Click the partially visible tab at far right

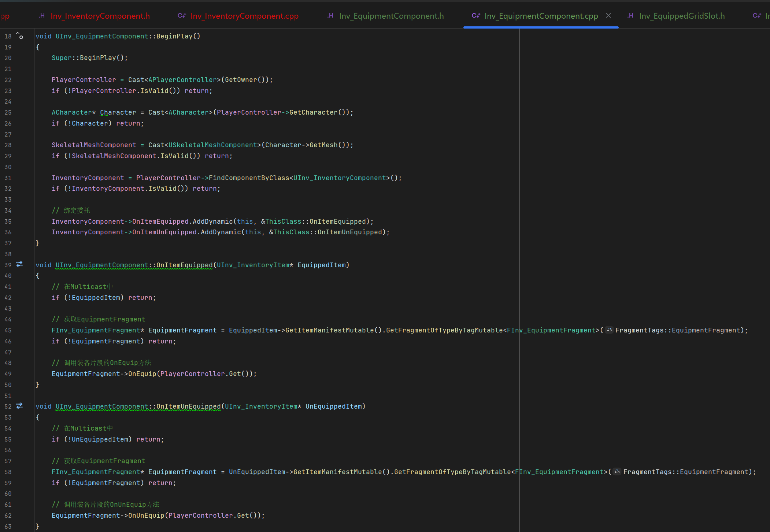point(761,16)
